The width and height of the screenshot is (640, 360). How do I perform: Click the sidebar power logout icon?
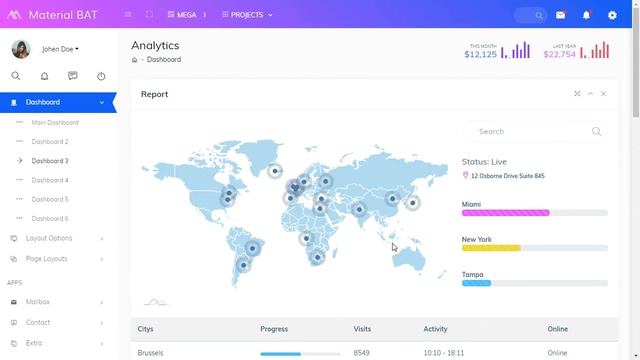(101, 76)
